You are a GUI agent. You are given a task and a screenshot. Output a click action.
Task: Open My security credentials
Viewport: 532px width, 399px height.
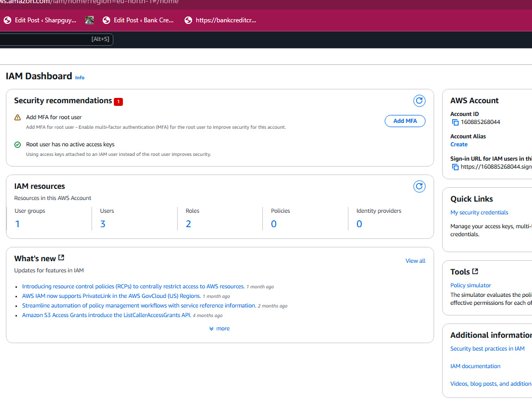point(479,213)
